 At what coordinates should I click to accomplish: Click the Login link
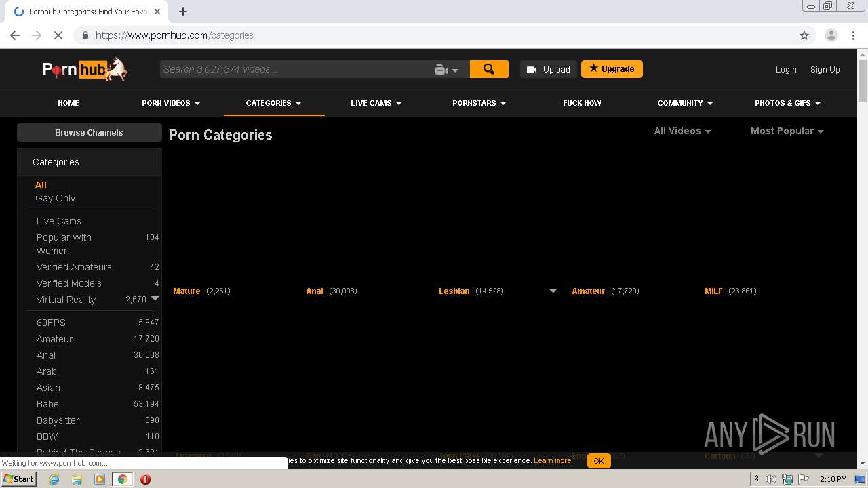click(786, 69)
